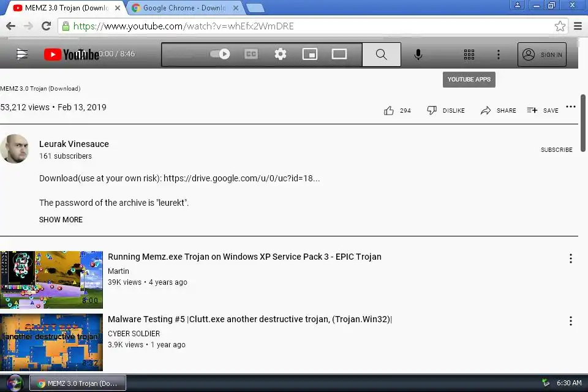
Task: Open Leurak Vinesauce channel avatar
Action: (14, 149)
